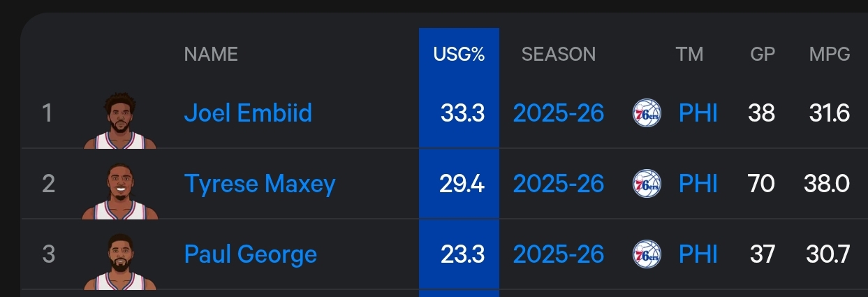
Task: Click the 2025-26 season link for Paul George
Action: pyautogui.click(x=559, y=254)
